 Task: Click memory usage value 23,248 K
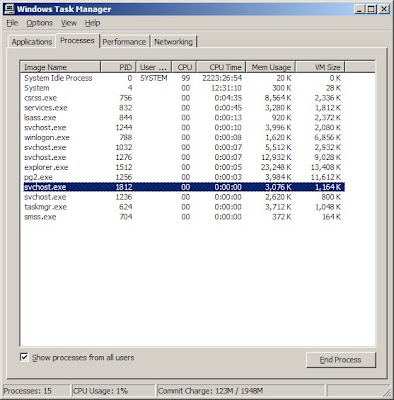pyautogui.click(x=276, y=167)
